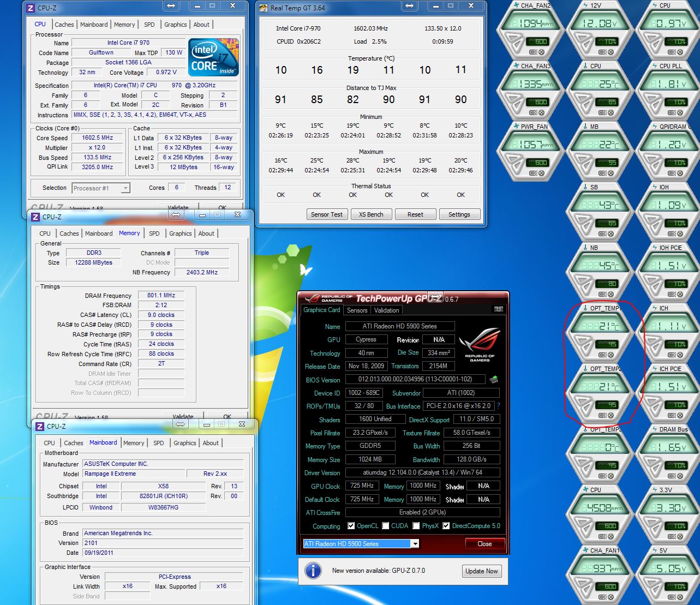This screenshot has width=700, height=605.
Task: Open ATI Radeon HD 5900 Series dropdown
Action: pos(415,544)
